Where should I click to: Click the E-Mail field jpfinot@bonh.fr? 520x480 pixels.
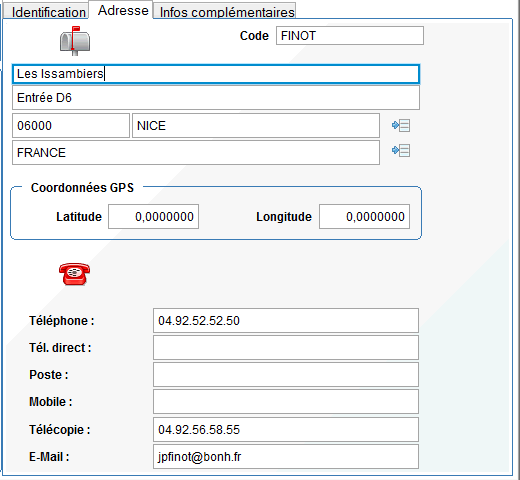(x=286, y=457)
